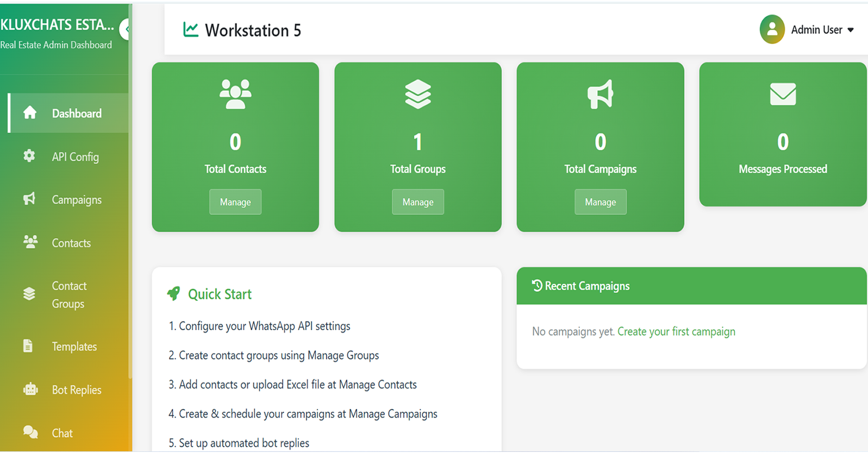Click Manage under Total Contacts
868x453 pixels.
click(235, 202)
